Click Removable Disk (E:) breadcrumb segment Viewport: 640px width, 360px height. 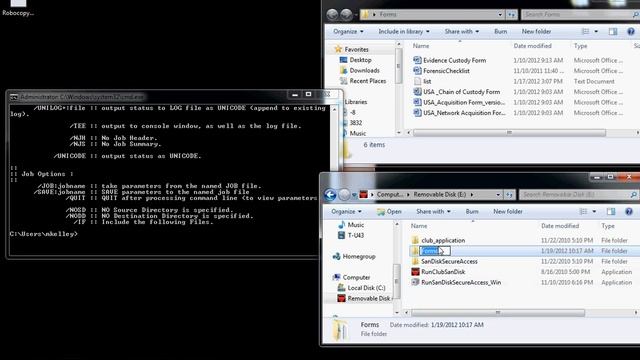[440, 195]
